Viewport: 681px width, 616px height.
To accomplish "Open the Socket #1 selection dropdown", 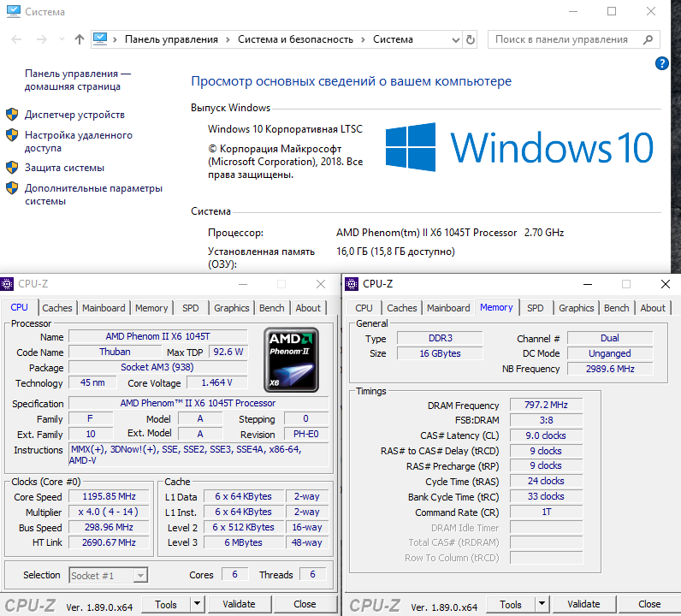I will click(109, 576).
